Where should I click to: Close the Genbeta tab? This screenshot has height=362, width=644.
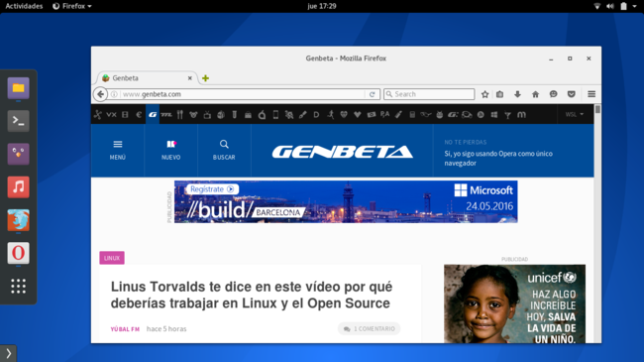point(190,78)
